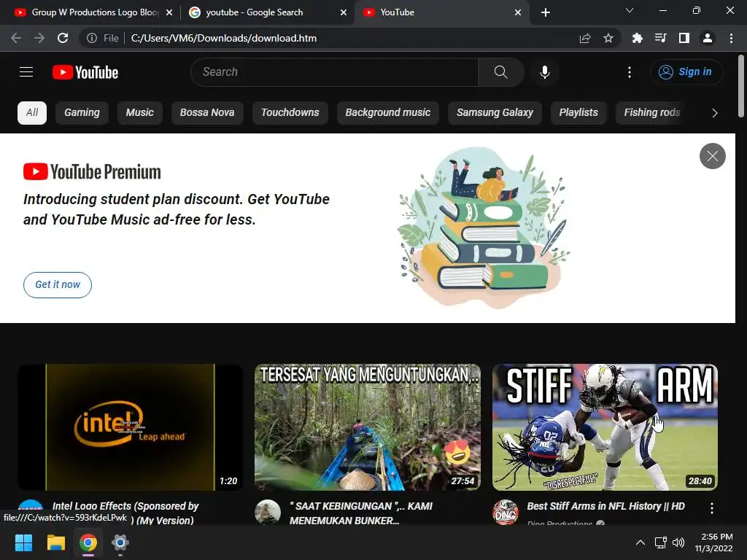Open a new browser tab
The height and width of the screenshot is (560, 747).
tap(546, 12)
